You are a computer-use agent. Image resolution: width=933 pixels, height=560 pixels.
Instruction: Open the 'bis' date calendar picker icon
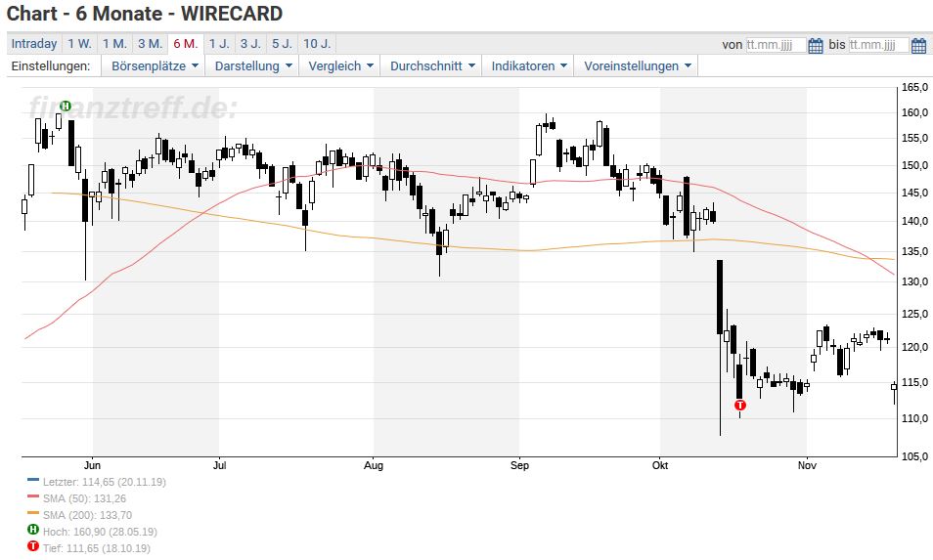[918, 45]
